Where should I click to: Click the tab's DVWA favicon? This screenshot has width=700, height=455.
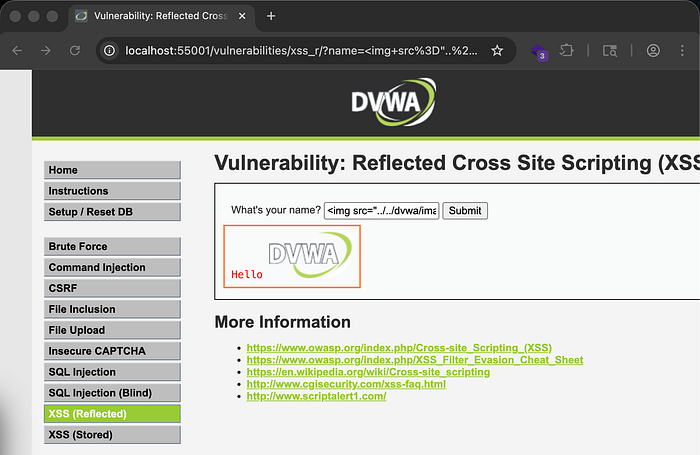81,16
